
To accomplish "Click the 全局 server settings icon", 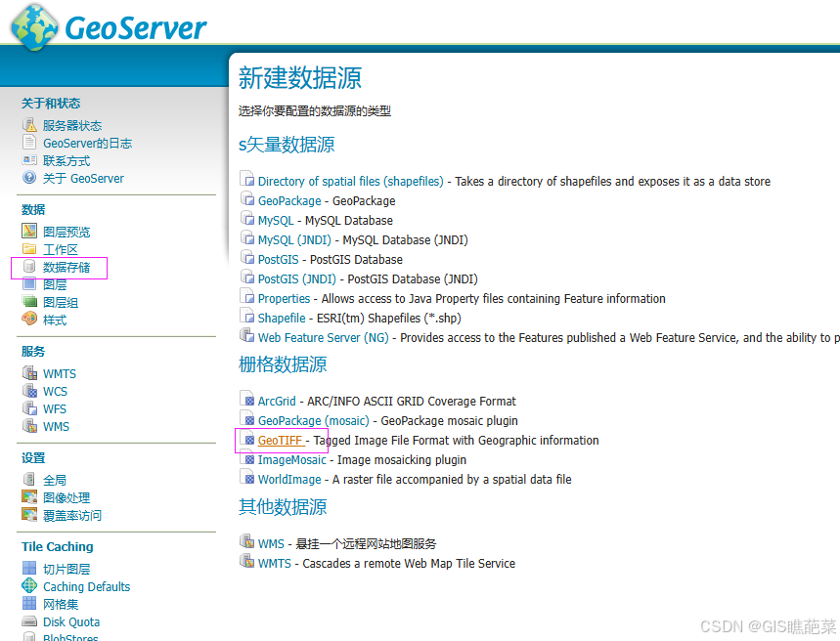I will click(x=29, y=479).
